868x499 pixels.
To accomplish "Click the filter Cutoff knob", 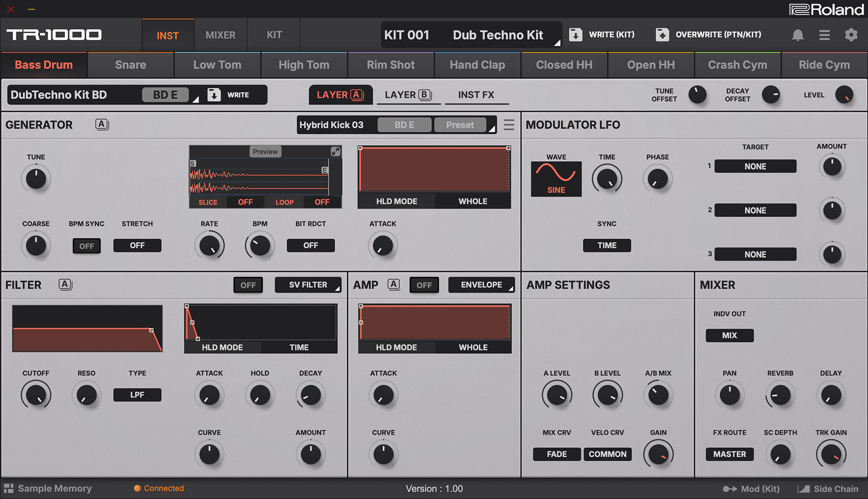I will [36, 395].
